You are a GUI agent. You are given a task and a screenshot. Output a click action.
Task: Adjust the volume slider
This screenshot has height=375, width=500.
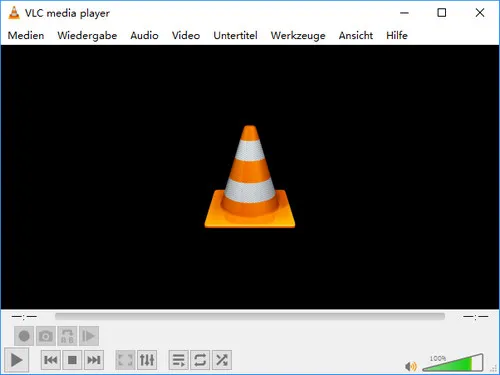(x=453, y=362)
